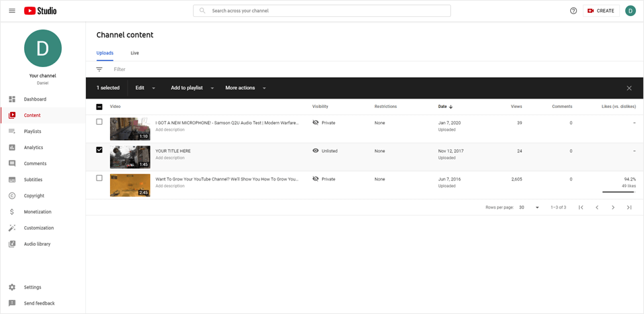
Task: Click Private visibility icon for Jun 7, 2016 video
Action: [315, 178]
